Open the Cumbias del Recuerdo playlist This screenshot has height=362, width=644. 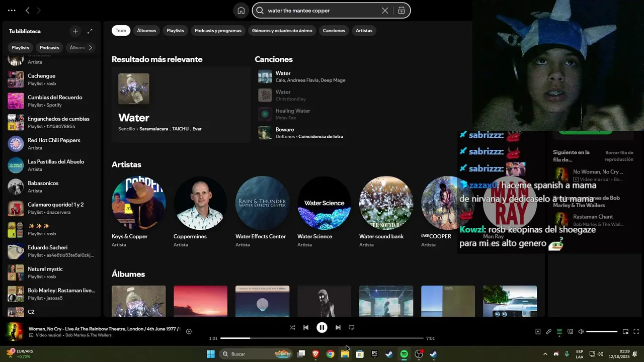51,101
